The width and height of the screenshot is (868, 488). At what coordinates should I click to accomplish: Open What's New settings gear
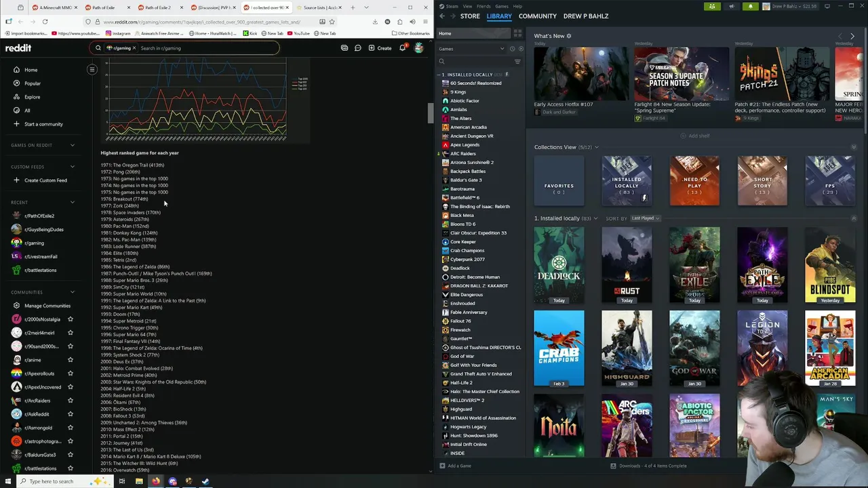click(569, 36)
